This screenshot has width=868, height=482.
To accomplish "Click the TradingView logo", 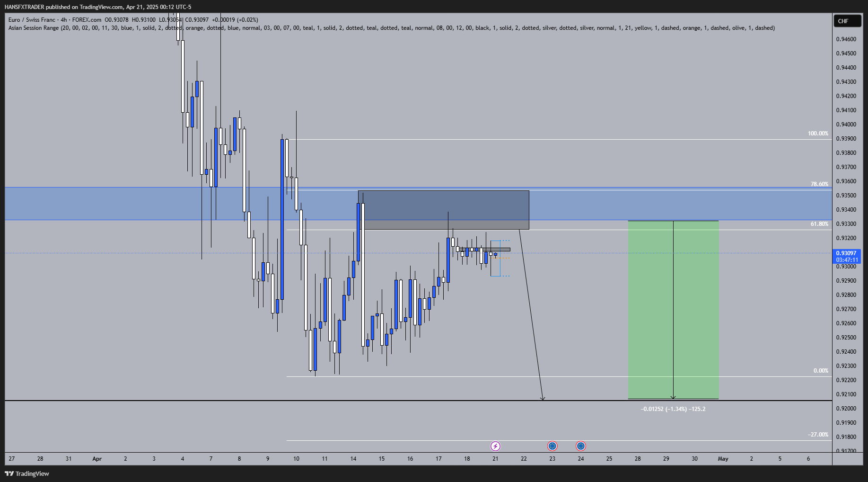I will (27, 473).
